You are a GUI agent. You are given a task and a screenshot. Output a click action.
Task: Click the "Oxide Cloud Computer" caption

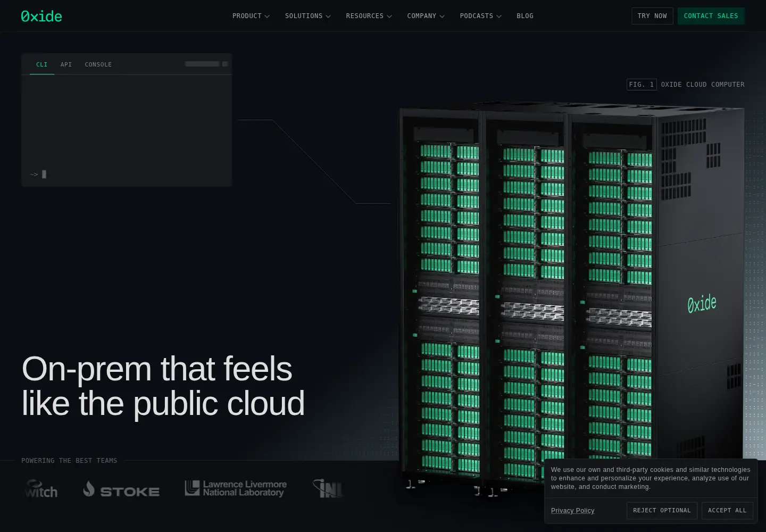pyautogui.click(x=703, y=85)
